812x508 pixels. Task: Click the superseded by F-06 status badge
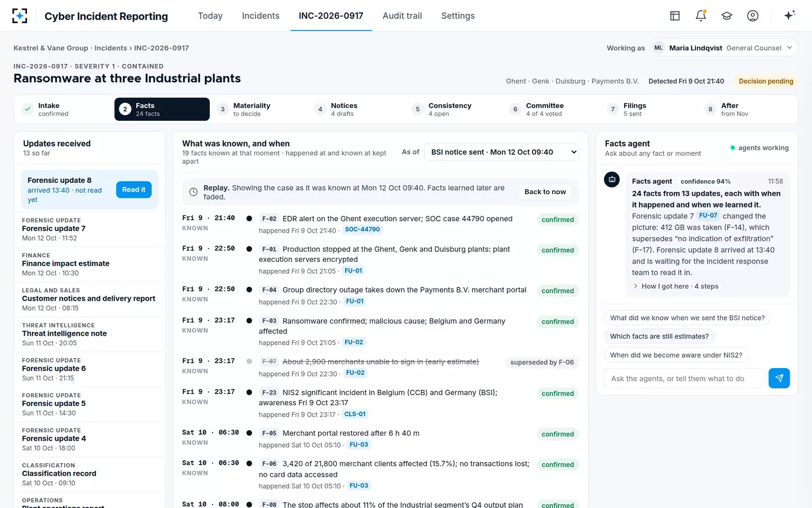pyautogui.click(x=542, y=362)
